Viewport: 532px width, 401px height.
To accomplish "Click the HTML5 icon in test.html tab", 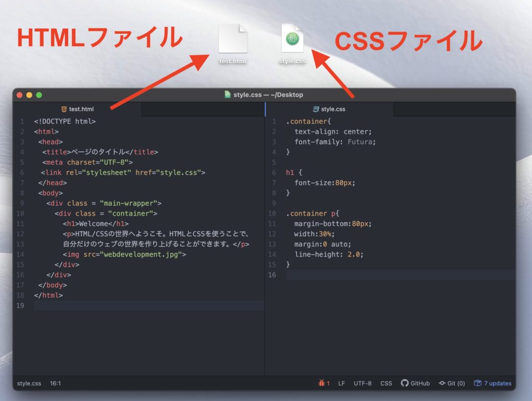I will pos(64,109).
